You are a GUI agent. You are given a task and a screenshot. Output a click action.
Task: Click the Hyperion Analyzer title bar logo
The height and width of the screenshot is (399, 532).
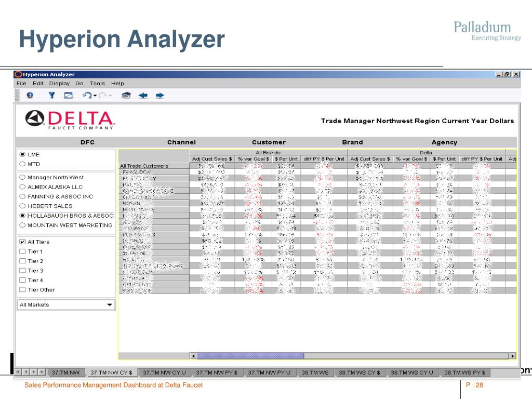pyautogui.click(x=18, y=74)
